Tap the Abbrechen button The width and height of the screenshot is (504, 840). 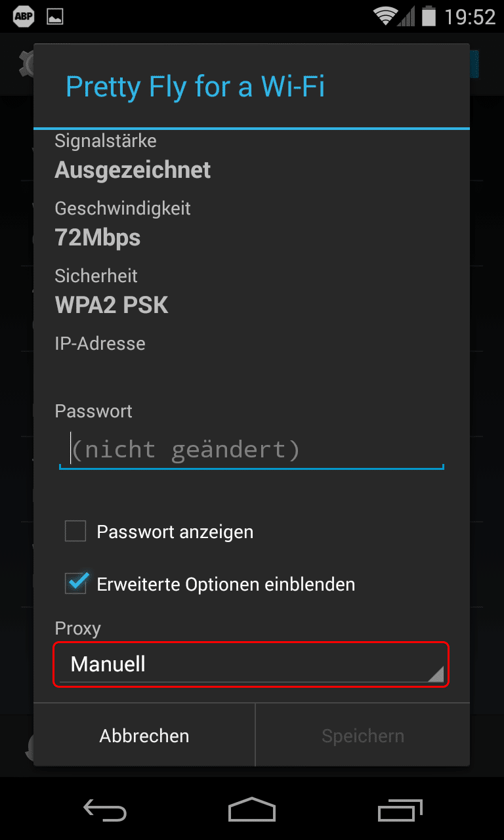(x=144, y=736)
